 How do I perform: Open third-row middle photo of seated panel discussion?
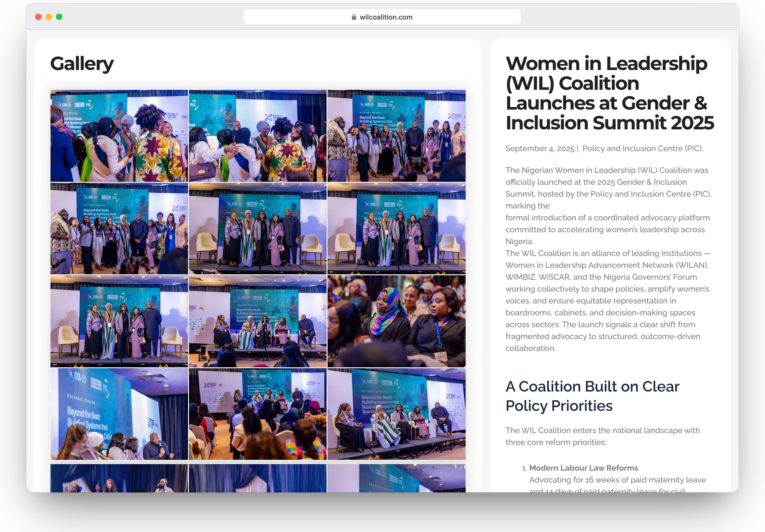click(x=258, y=321)
